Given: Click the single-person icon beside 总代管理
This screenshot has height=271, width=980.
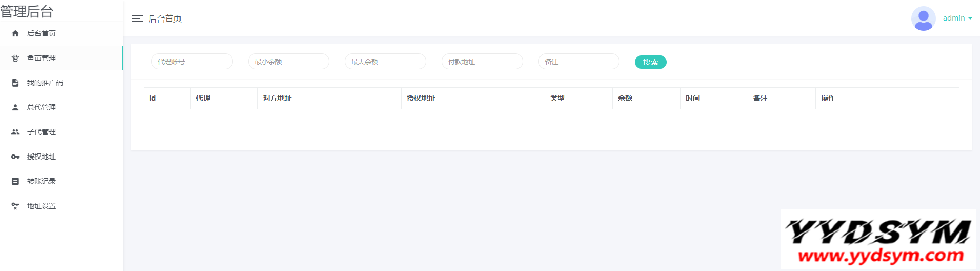Looking at the screenshot, I should click(15, 107).
